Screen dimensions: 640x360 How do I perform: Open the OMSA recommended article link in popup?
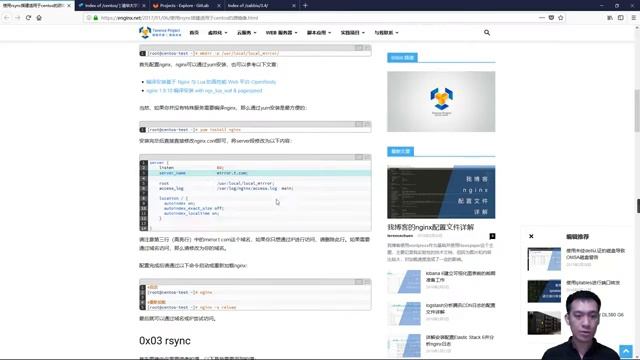tap(595, 254)
